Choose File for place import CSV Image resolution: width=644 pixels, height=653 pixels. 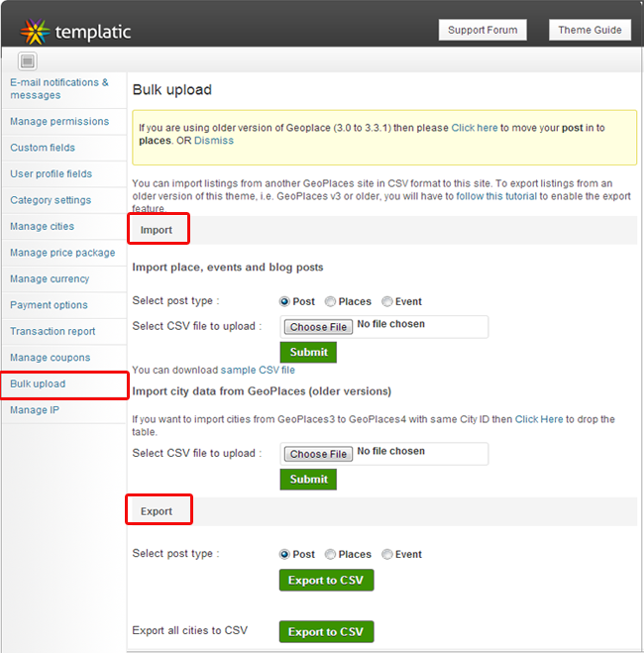click(318, 327)
